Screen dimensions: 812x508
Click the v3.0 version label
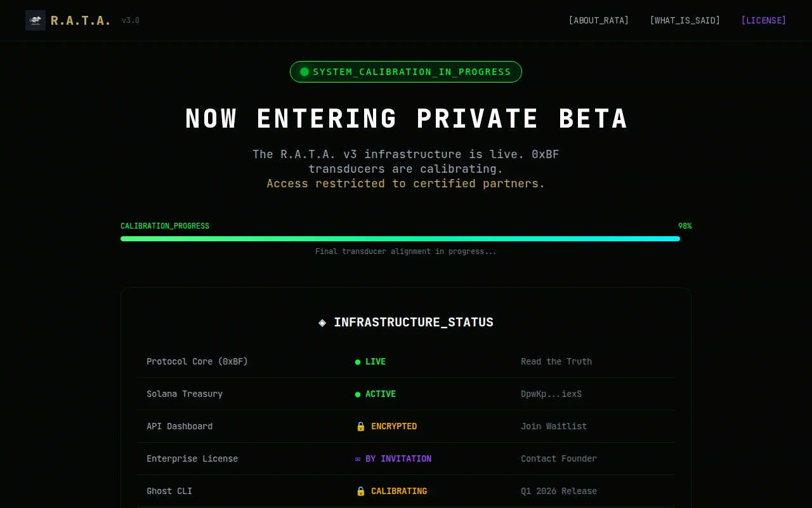point(131,20)
